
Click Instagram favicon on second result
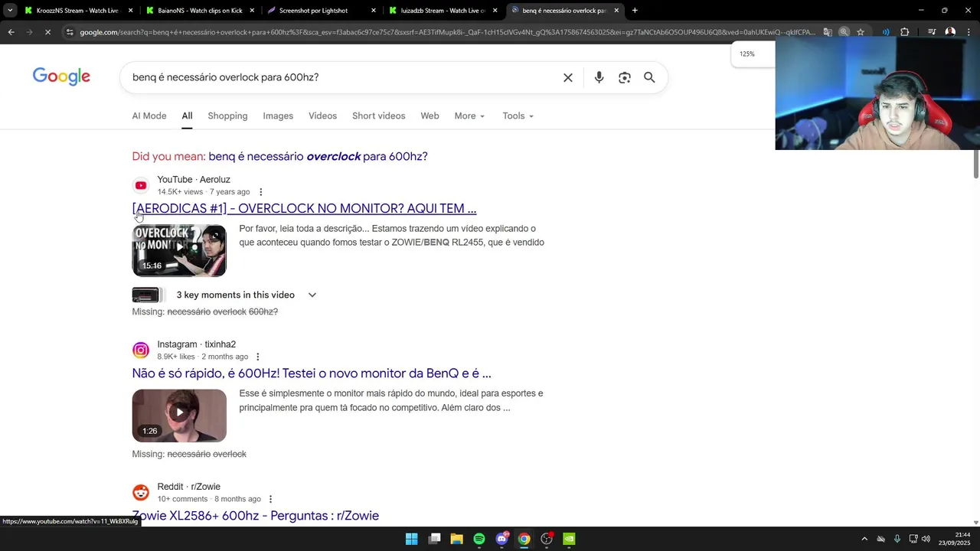pyautogui.click(x=141, y=350)
